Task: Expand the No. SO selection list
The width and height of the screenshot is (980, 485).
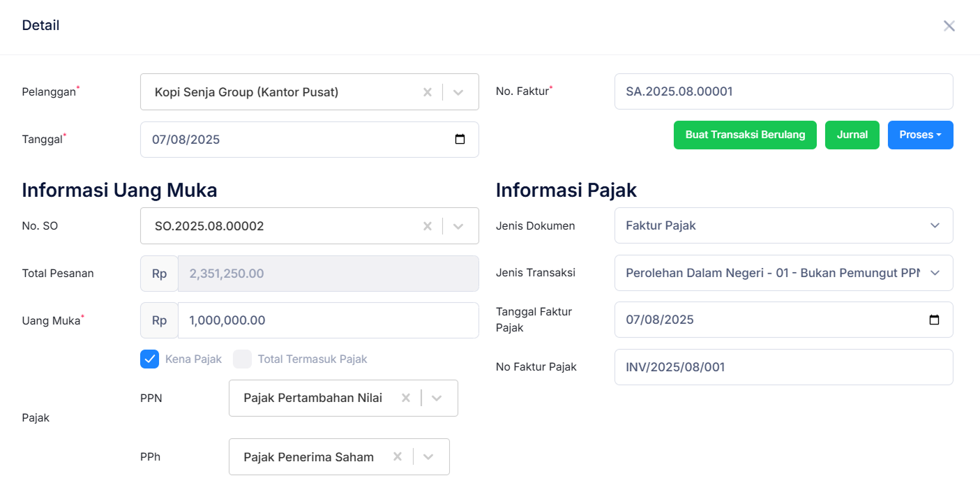Action: pyautogui.click(x=458, y=225)
